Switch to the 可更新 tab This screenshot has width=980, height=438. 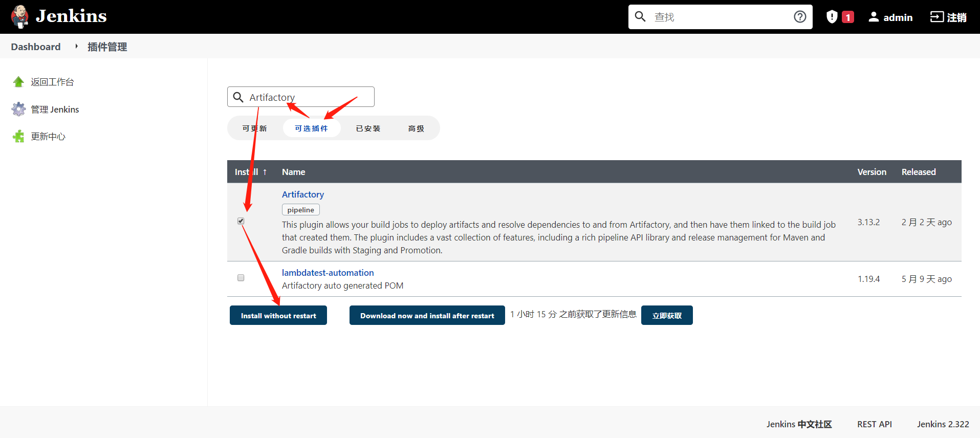[254, 128]
